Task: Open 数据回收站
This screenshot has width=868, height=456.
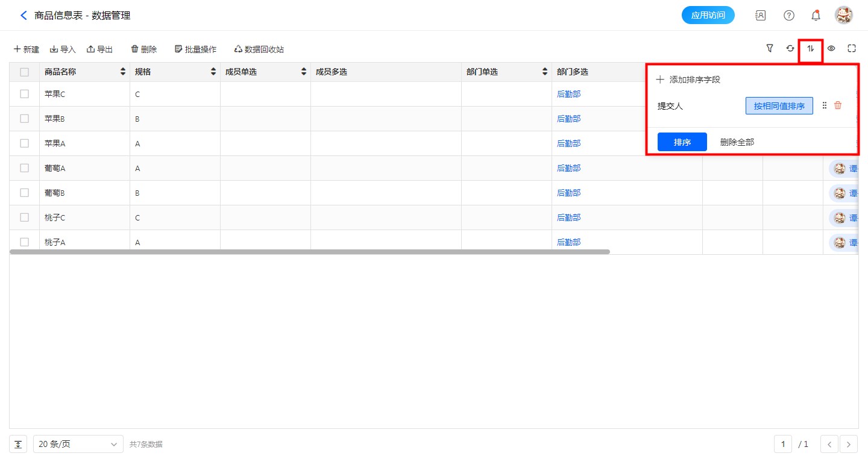Action: pyautogui.click(x=259, y=49)
